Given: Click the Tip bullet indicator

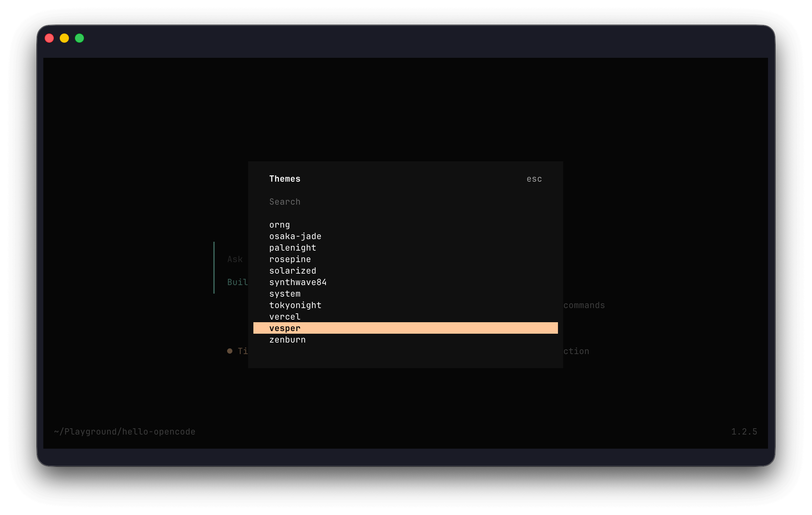Looking at the screenshot, I should [230, 351].
